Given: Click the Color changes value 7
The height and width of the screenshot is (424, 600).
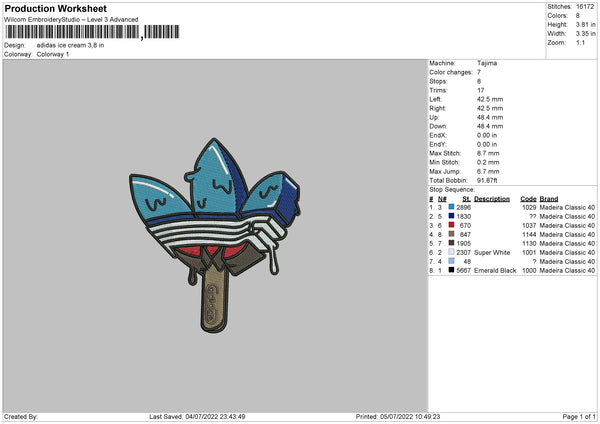Looking at the screenshot, I should point(479,72).
